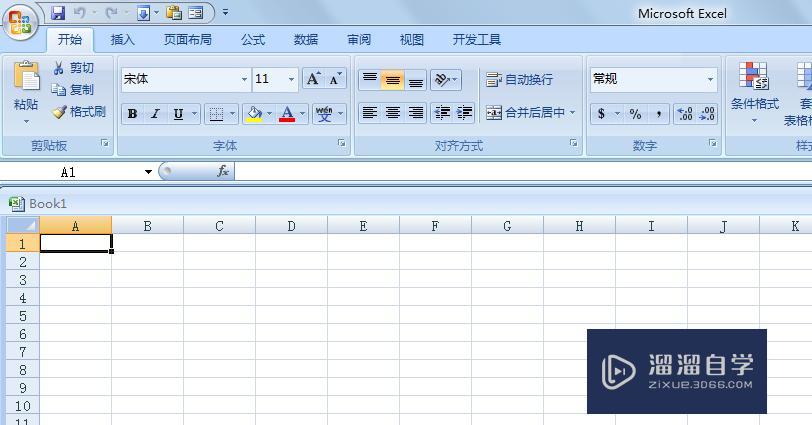Switch to the 视图 tab
This screenshot has width=812, height=425.
pyautogui.click(x=412, y=40)
